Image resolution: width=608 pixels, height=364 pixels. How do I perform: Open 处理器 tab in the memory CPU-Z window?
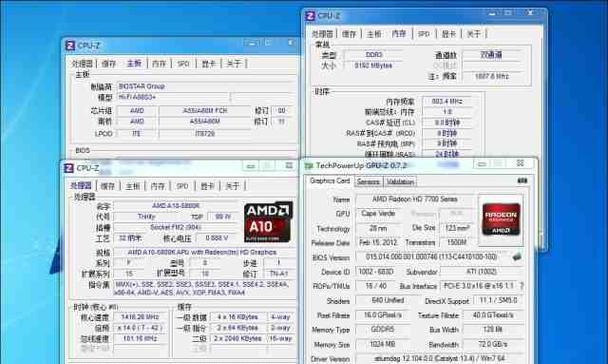point(323,34)
